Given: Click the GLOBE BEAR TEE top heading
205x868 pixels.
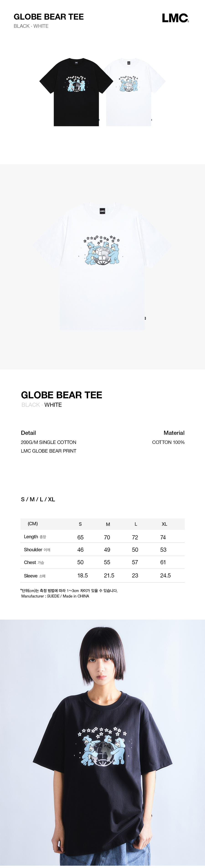Looking at the screenshot, I should [x=49, y=17].
